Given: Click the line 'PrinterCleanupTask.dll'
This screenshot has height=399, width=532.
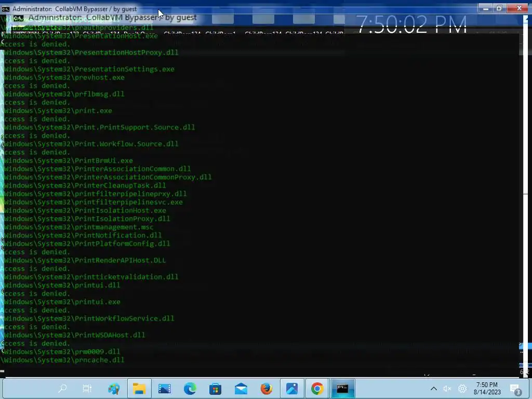Looking at the screenshot, I should click(85, 185).
